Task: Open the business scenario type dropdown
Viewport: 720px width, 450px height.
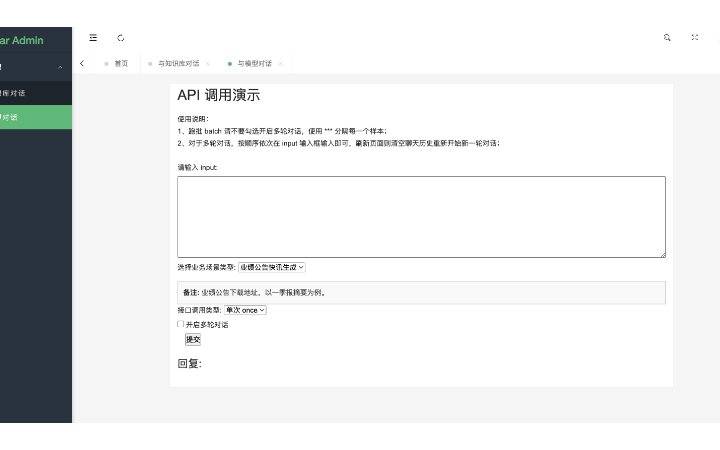Action: pyautogui.click(x=272, y=267)
